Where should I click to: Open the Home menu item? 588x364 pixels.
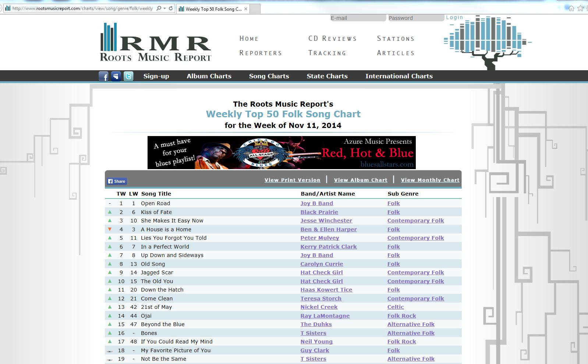point(249,39)
